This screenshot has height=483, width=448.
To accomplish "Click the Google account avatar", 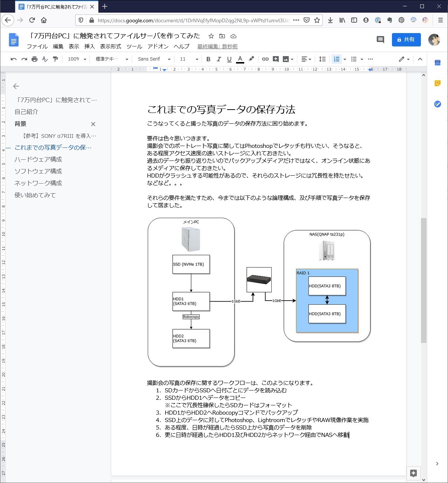I will click(x=434, y=39).
